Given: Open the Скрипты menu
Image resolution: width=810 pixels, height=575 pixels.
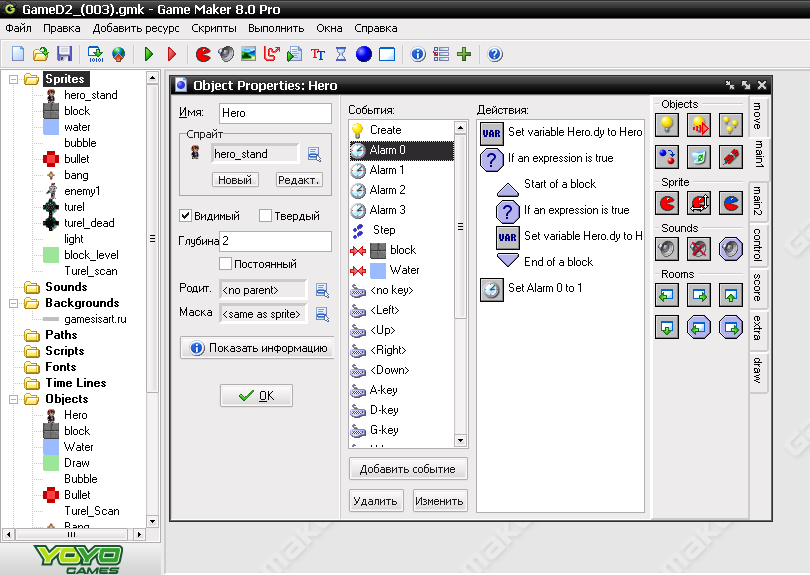Looking at the screenshot, I should (x=213, y=28).
